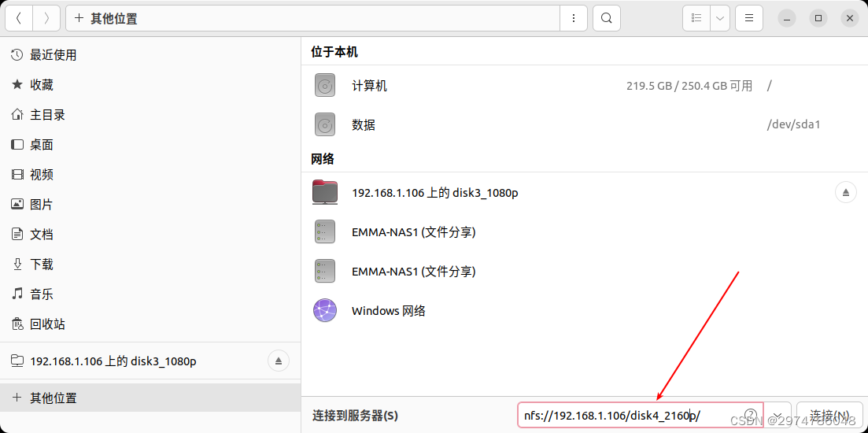Expand the view options dropdown arrow
Viewport: 868px width, 433px height.
click(719, 18)
